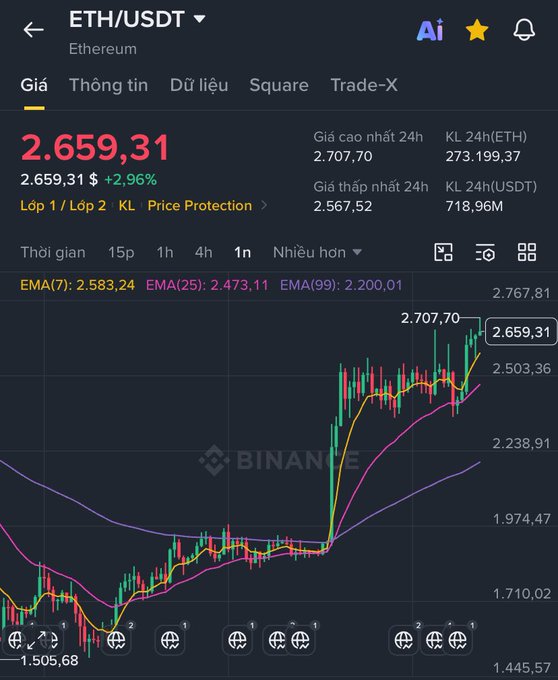Expand chart to fullscreen using the arrows icon
Image resolution: width=558 pixels, height=680 pixels.
coord(36,641)
